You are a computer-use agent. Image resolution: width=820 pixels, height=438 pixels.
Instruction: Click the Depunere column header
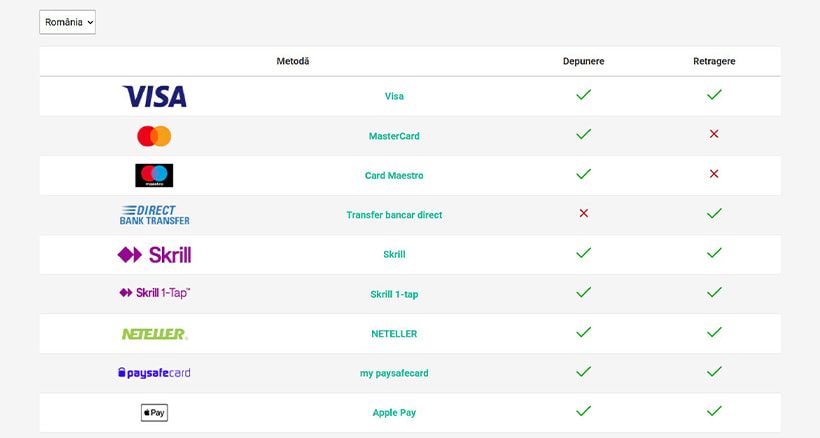tap(584, 61)
